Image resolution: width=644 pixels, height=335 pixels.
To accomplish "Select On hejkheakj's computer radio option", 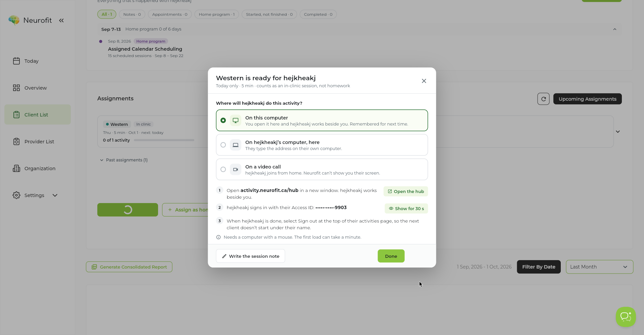I will 223,145.
